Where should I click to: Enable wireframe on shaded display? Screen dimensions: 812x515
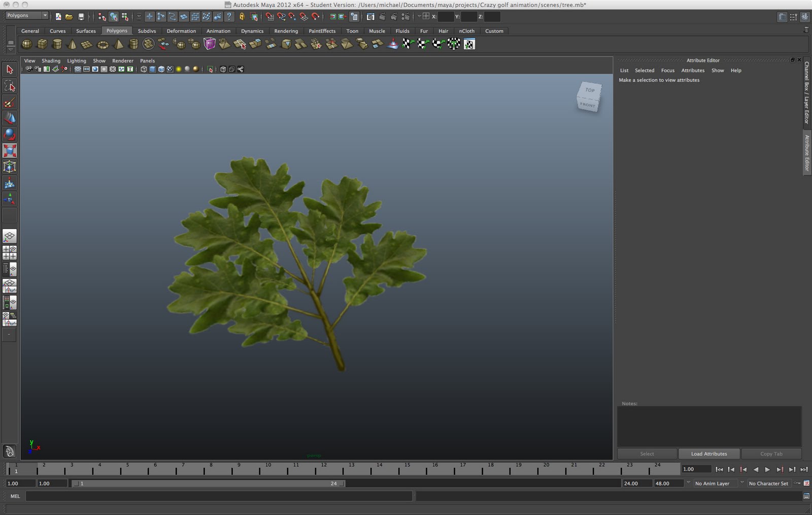pos(161,69)
